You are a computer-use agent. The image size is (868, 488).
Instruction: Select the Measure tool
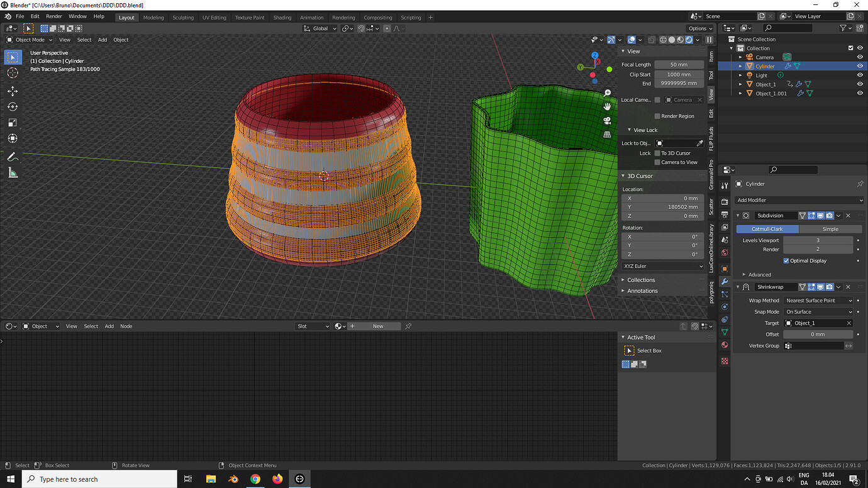(x=13, y=172)
